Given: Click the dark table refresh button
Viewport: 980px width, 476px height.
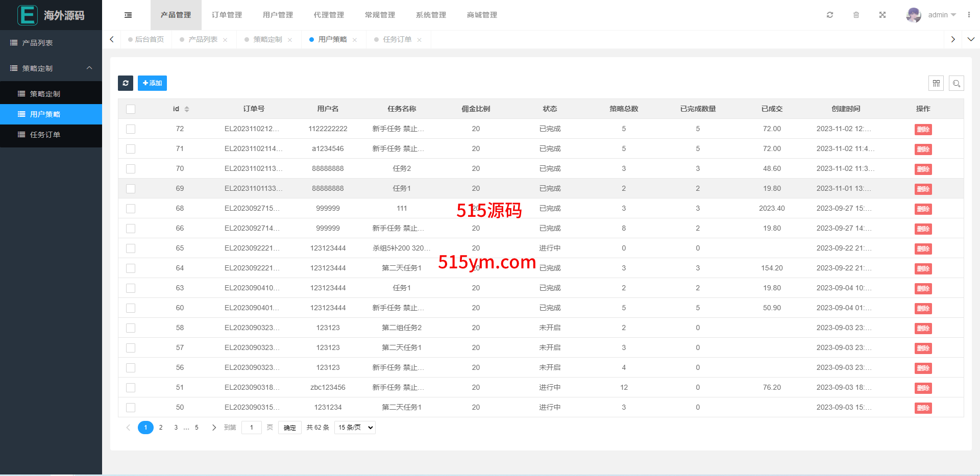Looking at the screenshot, I should coord(126,83).
